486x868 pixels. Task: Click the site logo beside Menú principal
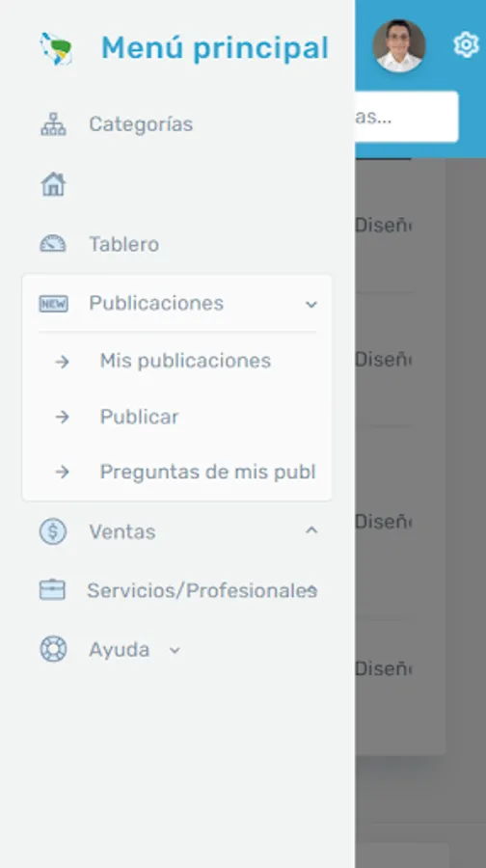(x=56, y=49)
